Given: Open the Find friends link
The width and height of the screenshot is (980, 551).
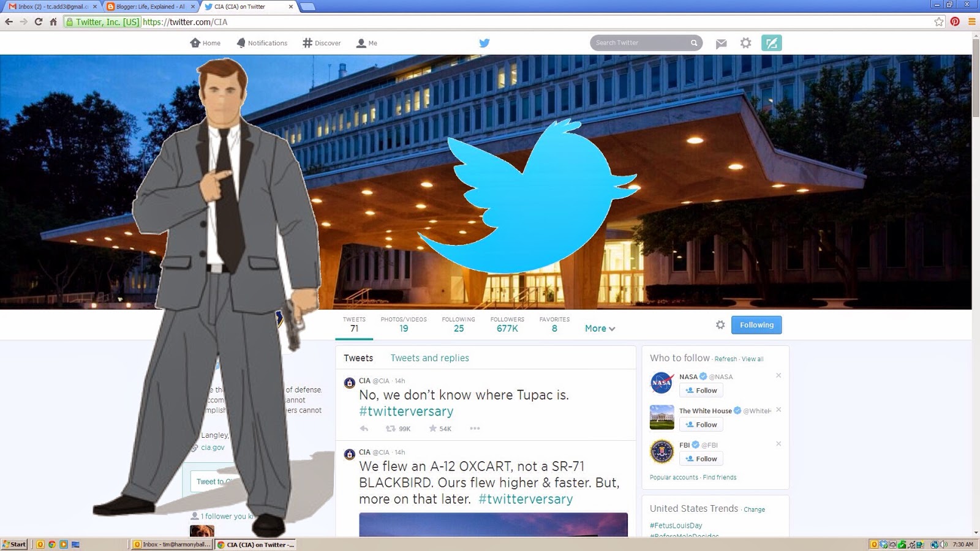Looking at the screenshot, I should 720,478.
